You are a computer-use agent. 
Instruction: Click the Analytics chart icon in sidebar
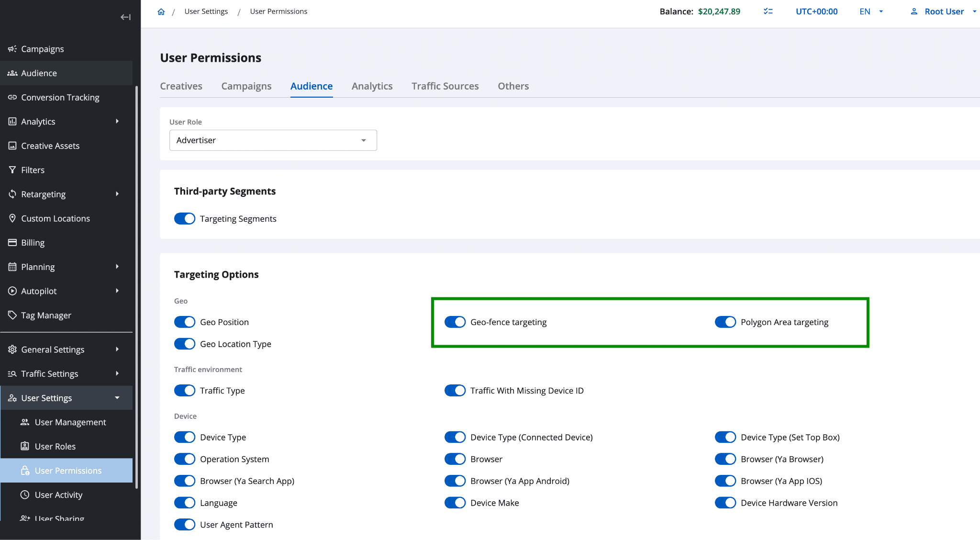click(x=12, y=122)
